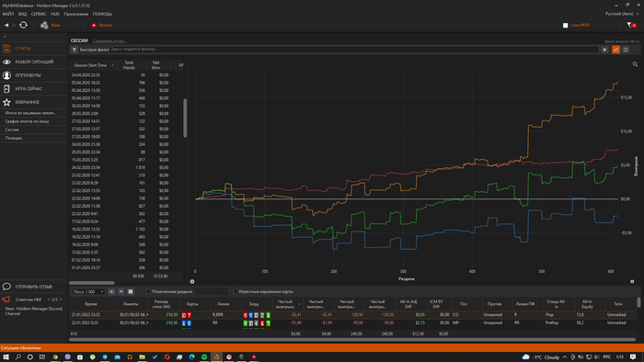The width and height of the screenshot is (644, 362).
Task: Open the СЕРВИС menu
Action: pos(39,14)
